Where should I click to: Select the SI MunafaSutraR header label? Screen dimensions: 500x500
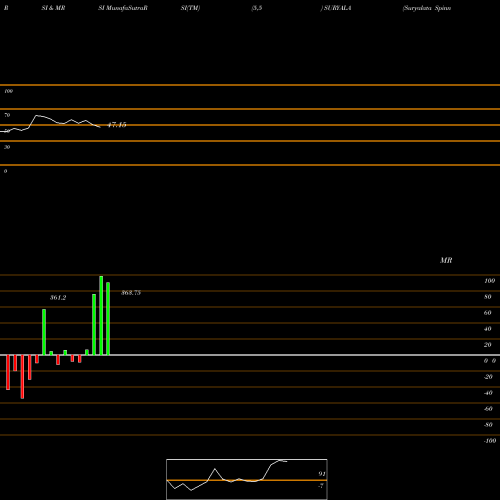(123, 8)
